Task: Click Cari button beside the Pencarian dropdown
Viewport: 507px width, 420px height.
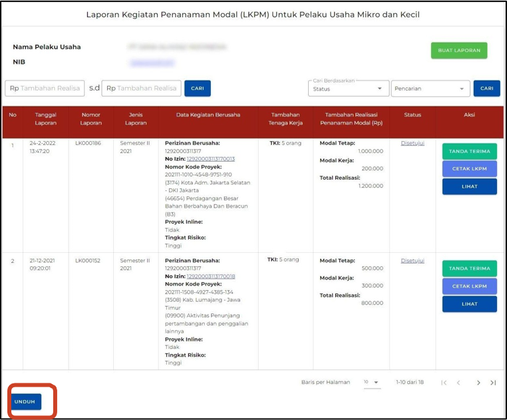Action: click(x=486, y=89)
